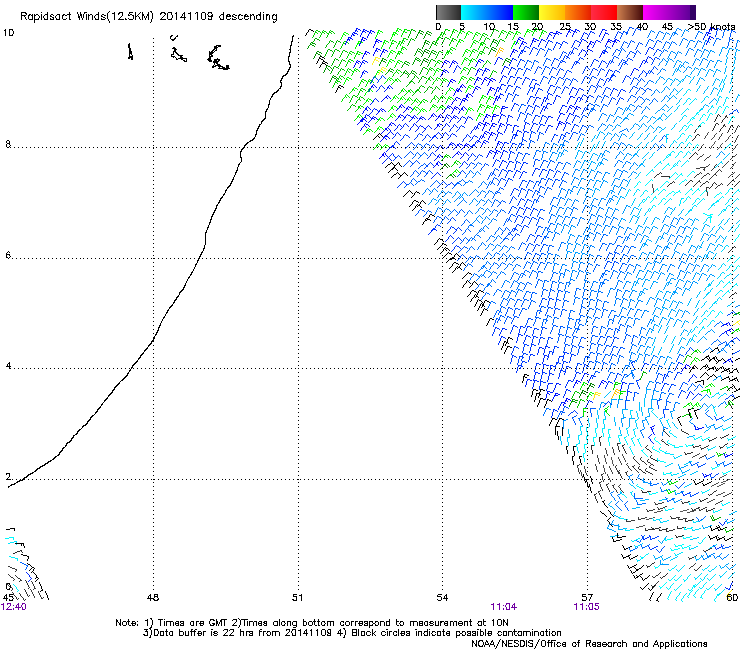Click the magenta 40–45 knots color segment
Image resolution: width=740 pixels, height=650 pixels.
656,12
